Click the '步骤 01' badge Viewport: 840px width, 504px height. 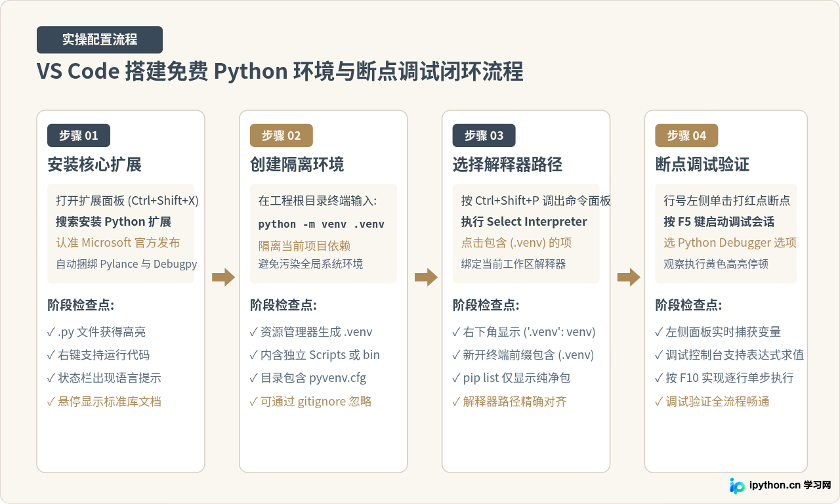tap(79, 136)
